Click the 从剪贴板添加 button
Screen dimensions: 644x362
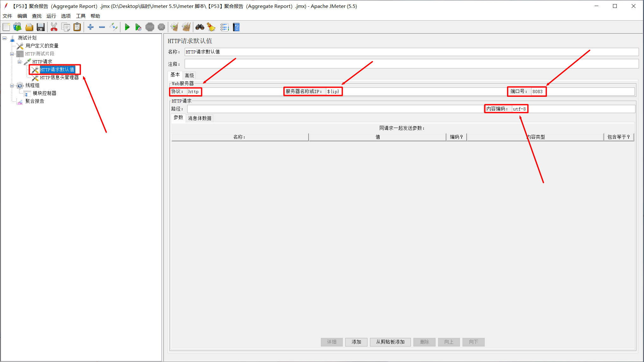(390, 342)
